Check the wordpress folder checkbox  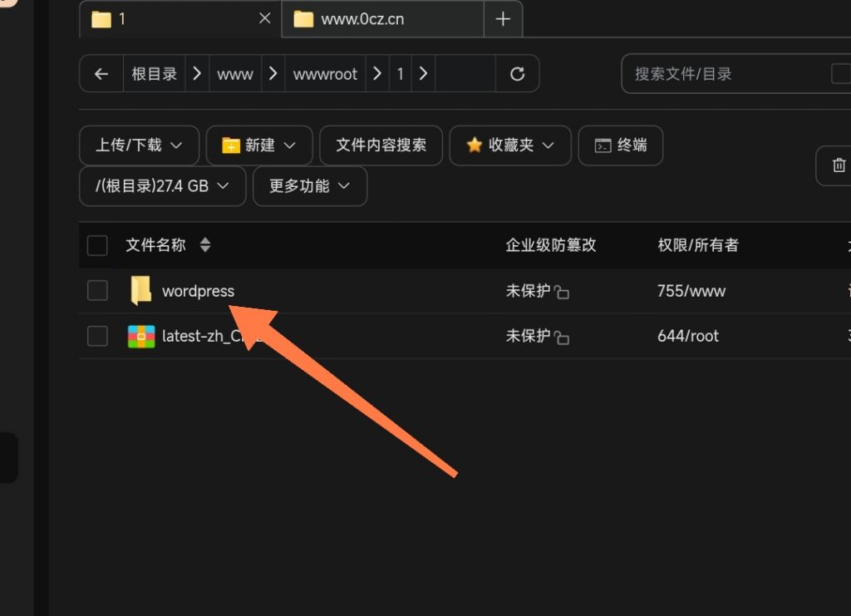pyautogui.click(x=97, y=290)
